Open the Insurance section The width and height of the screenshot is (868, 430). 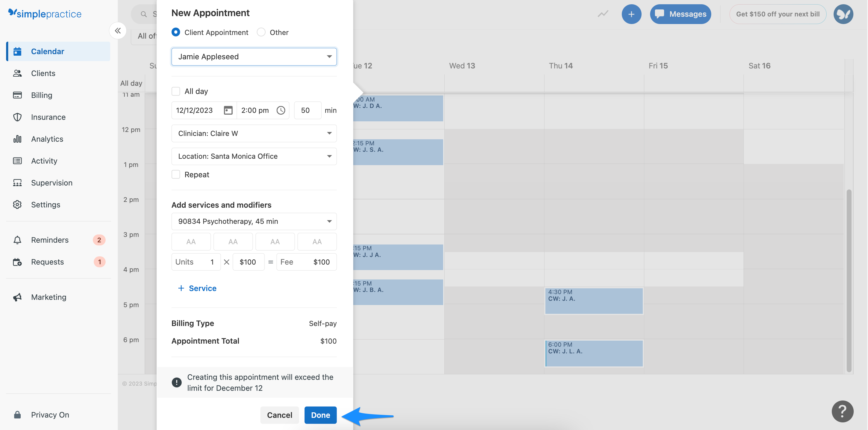[x=48, y=117]
